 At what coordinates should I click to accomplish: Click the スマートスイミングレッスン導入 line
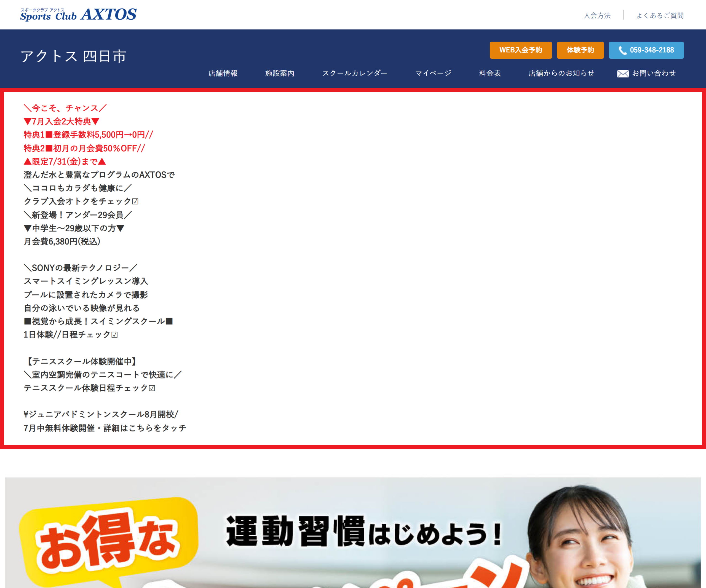point(86,281)
